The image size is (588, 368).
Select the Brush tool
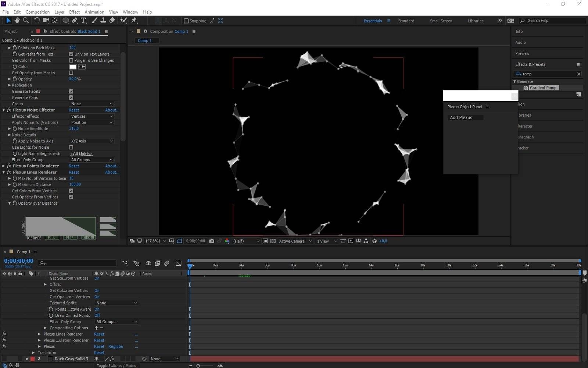(x=94, y=21)
